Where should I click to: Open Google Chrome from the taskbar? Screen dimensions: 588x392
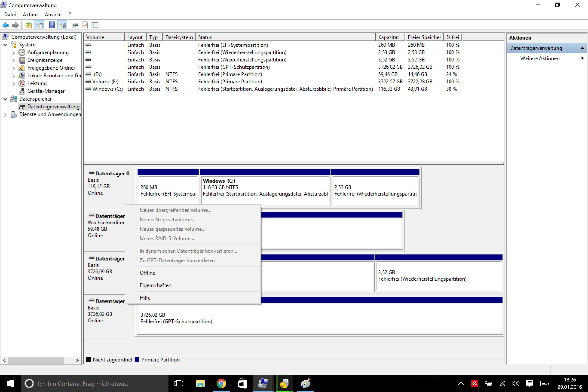(x=221, y=383)
